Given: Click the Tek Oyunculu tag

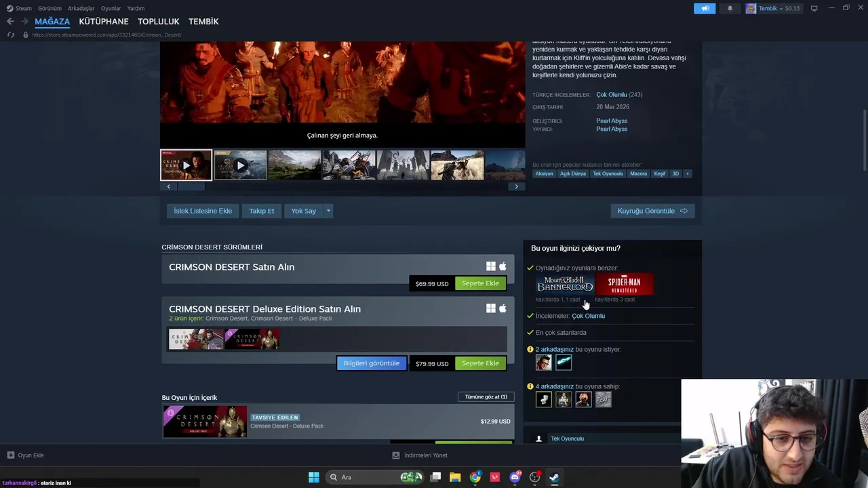Looking at the screenshot, I should coord(608,174).
